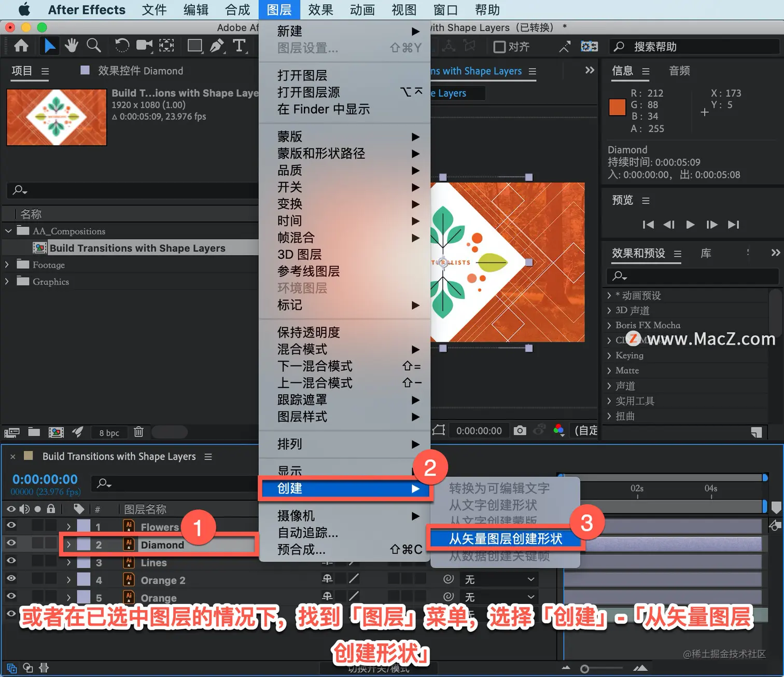Click the Ai source icon of Lines layer
Screen dimensions: 784x677
pos(129,562)
